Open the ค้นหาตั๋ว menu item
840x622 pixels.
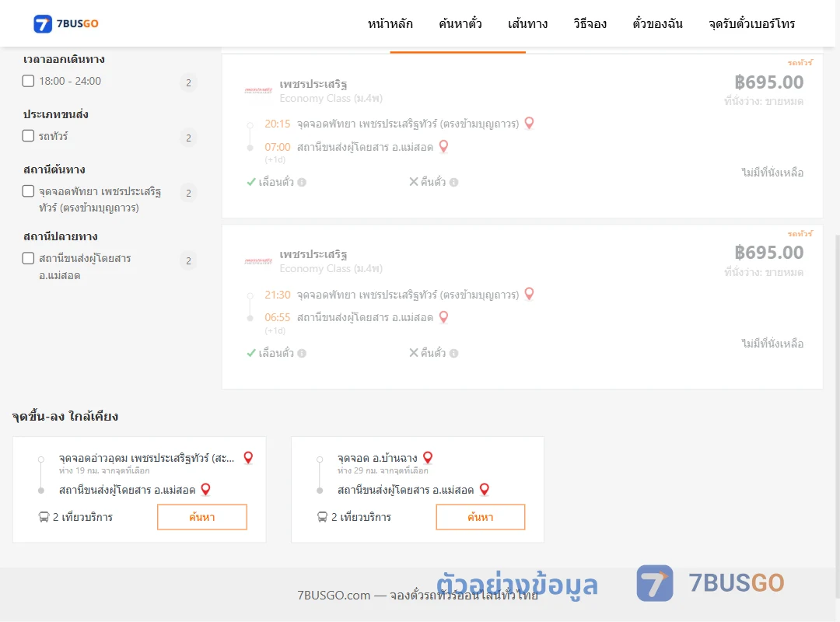coord(460,23)
